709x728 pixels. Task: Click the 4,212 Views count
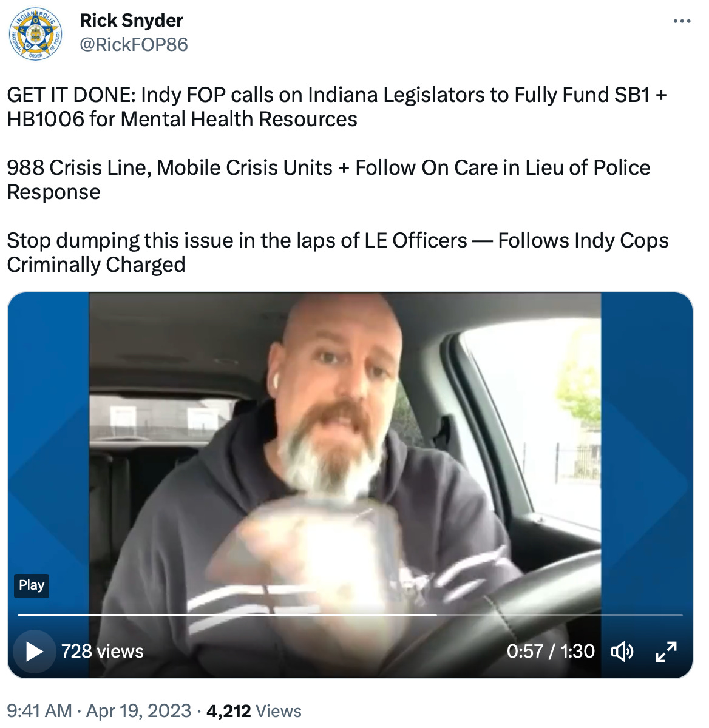click(x=254, y=710)
